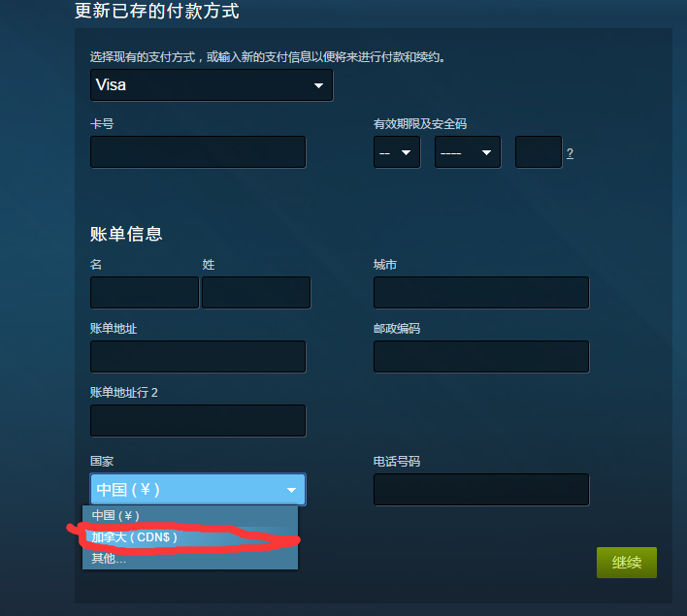Click the green 继续 button
The image size is (687, 616).
627,563
